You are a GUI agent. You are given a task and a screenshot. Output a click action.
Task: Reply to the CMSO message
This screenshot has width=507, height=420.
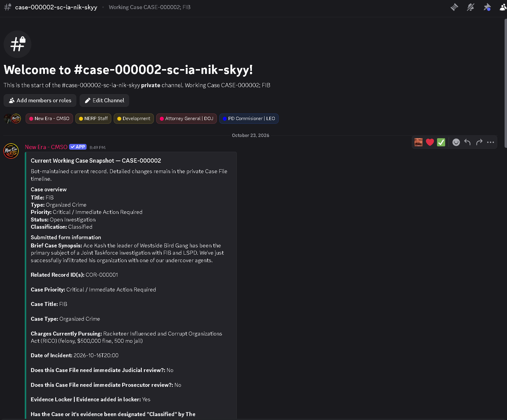[467, 142]
